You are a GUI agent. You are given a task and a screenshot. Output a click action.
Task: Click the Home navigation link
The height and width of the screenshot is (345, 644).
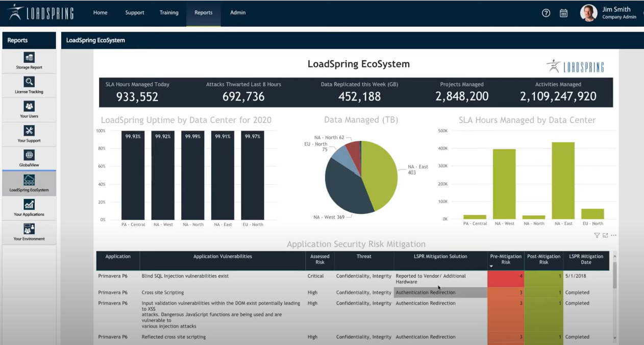100,13
